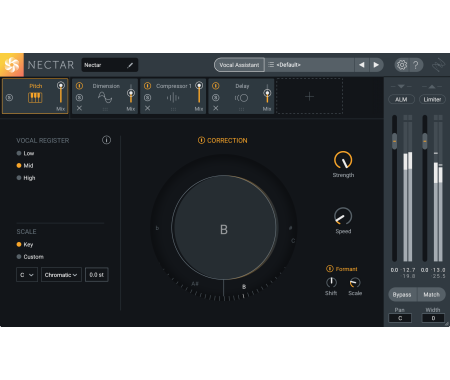This screenshot has width=450, height=380.
Task: Solo the Delay module
Action: click(216, 98)
